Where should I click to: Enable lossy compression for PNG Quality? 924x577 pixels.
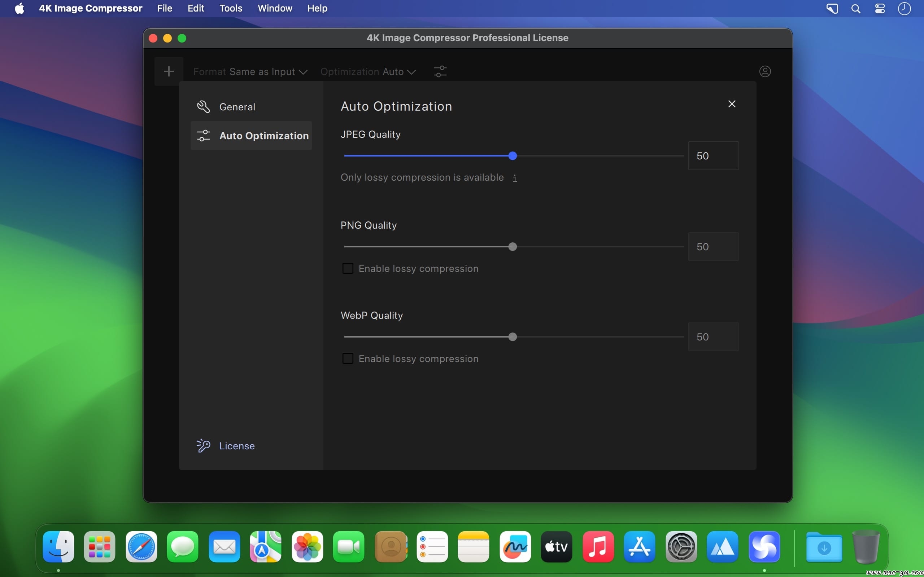[x=348, y=268]
